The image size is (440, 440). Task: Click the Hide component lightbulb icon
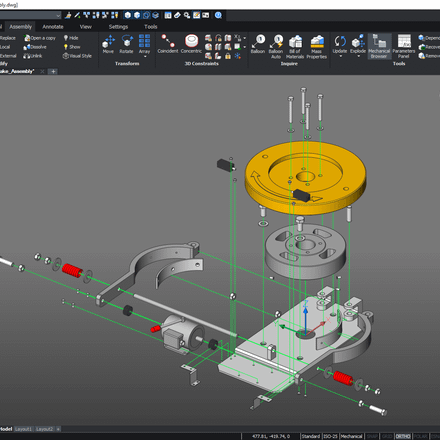click(66, 38)
